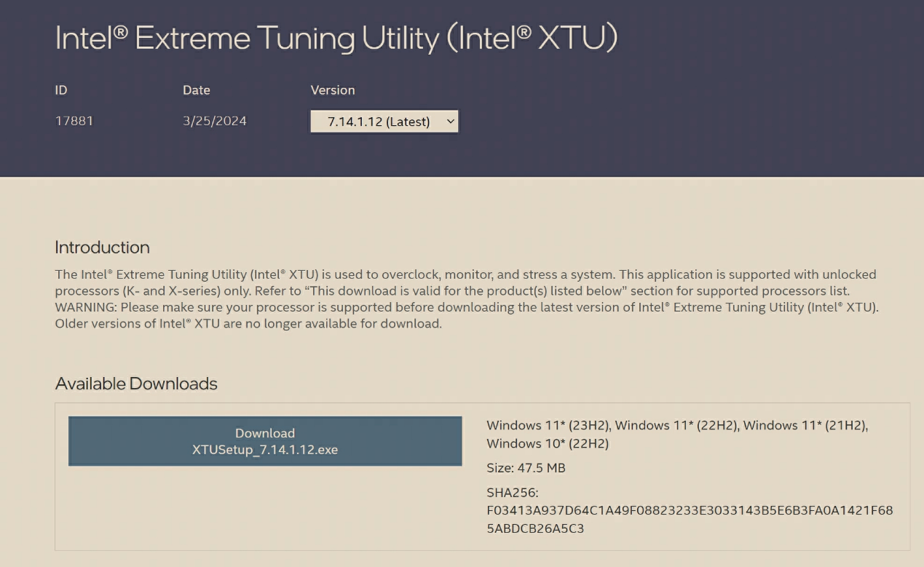Select the Size: 47.5 MB text
This screenshot has width=924, height=567.
pyautogui.click(x=526, y=468)
